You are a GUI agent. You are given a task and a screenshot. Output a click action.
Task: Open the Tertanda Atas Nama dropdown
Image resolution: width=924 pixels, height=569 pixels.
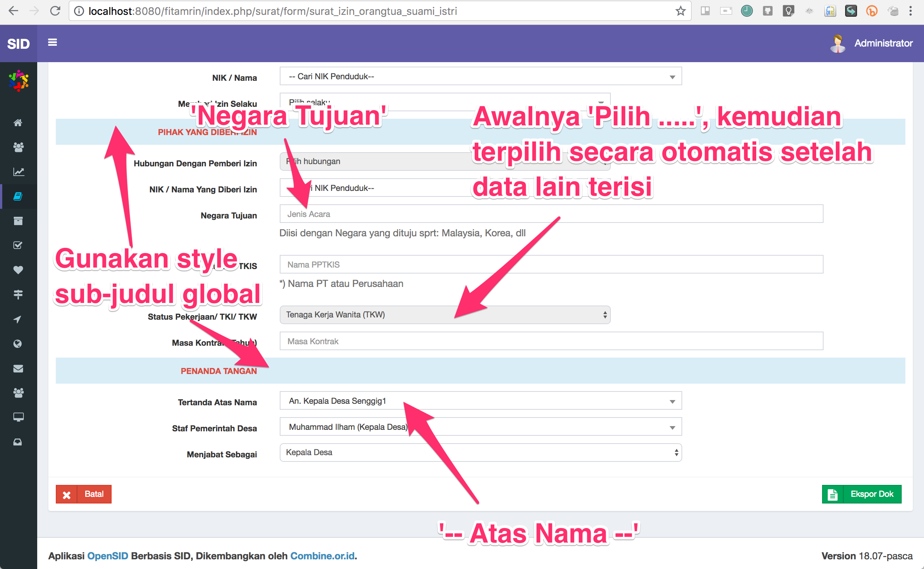[480, 400]
